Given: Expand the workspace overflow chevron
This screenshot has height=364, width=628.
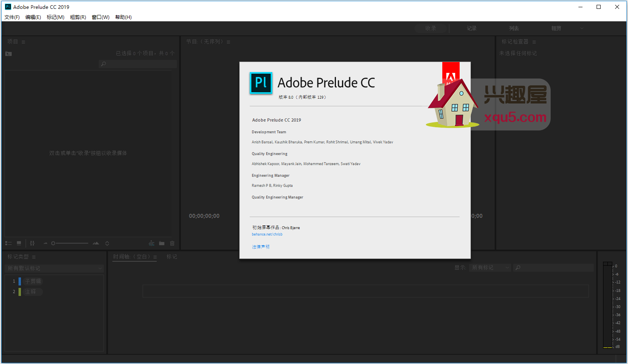Looking at the screenshot, I should click(582, 28).
